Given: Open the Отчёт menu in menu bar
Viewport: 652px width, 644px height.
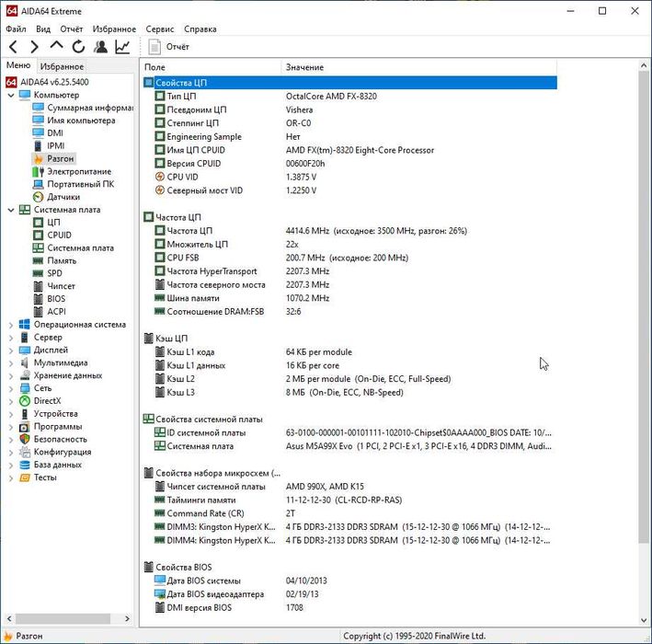Looking at the screenshot, I should (x=72, y=29).
